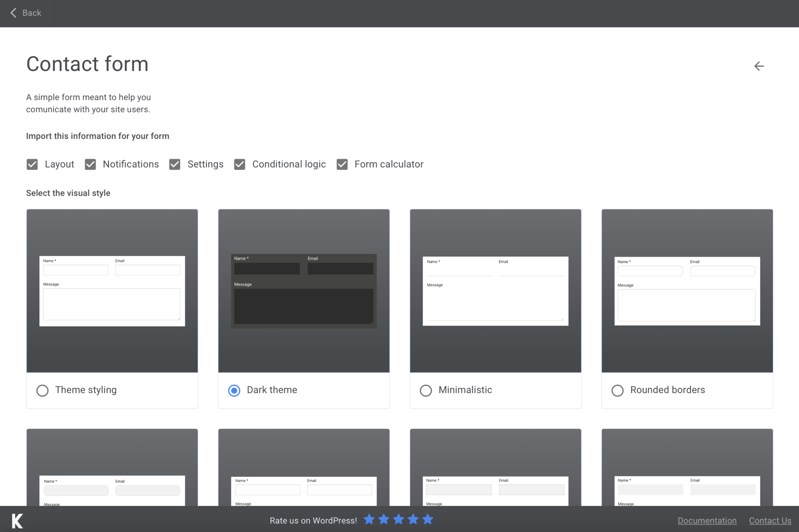Image resolution: width=799 pixels, height=532 pixels.
Task: Select the Theme styling visual style
Action: tap(43, 390)
